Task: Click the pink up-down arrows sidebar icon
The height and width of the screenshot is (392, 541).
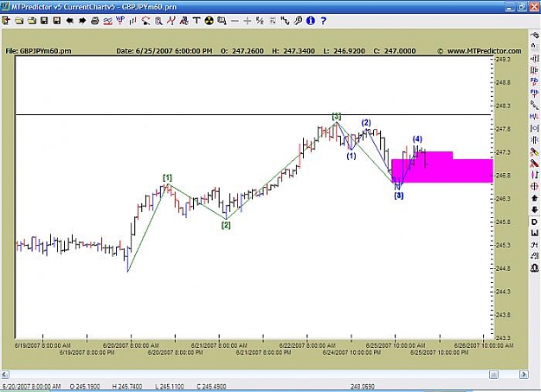Action: click(x=534, y=175)
